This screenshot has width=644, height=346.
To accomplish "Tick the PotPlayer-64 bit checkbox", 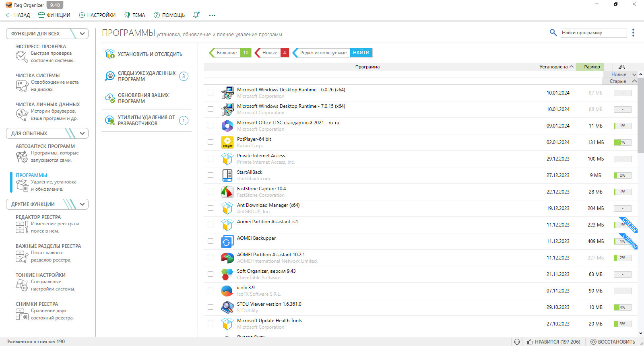I will click(211, 142).
